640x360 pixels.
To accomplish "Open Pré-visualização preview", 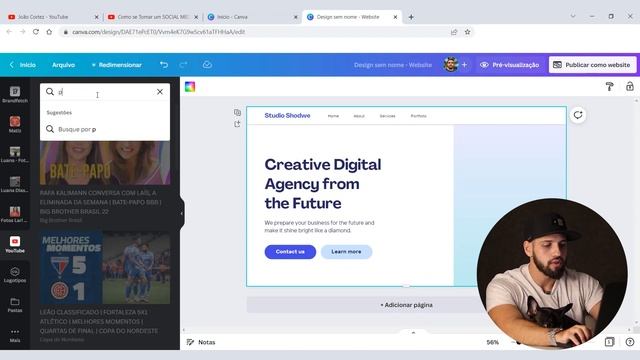I will pyautogui.click(x=510, y=65).
